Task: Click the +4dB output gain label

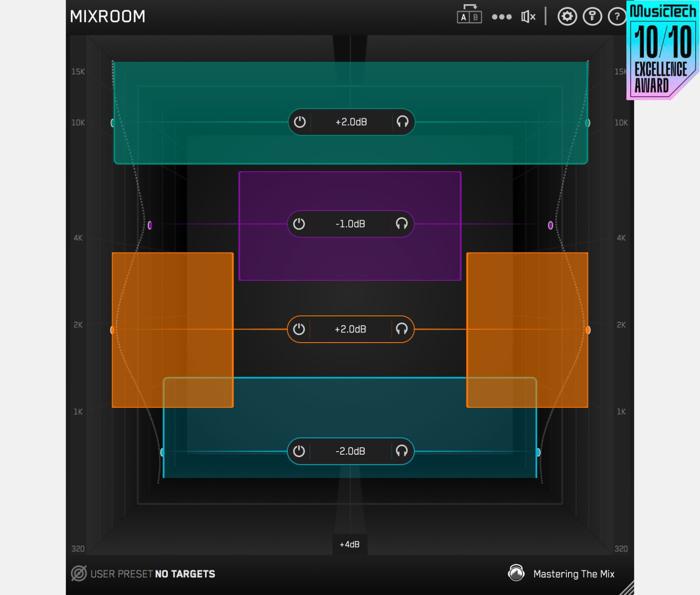Action: (350, 544)
